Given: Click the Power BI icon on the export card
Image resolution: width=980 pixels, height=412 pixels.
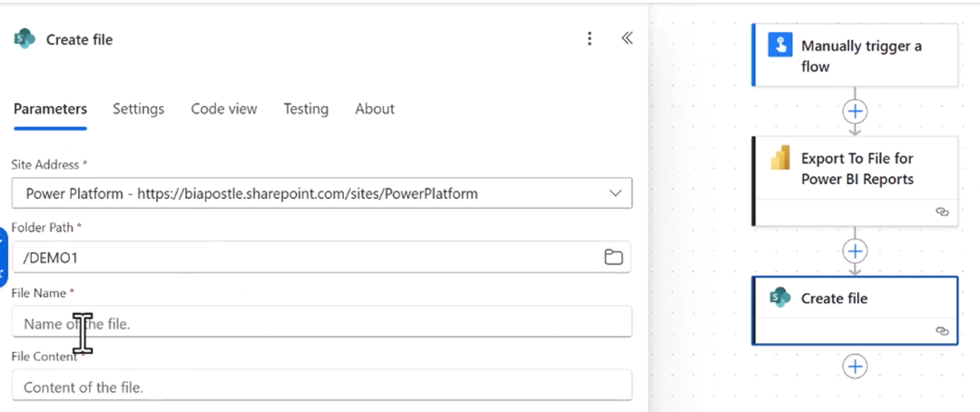Looking at the screenshot, I should point(780,158).
